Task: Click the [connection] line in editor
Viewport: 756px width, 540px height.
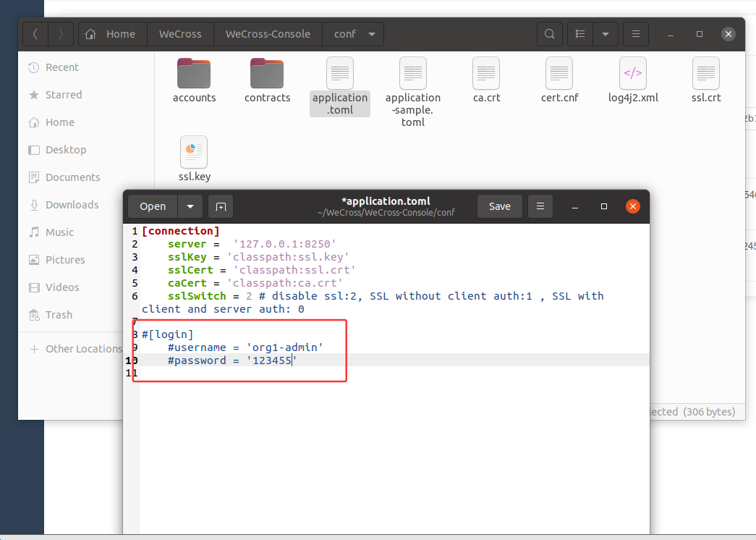Action: tap(180, 231)
